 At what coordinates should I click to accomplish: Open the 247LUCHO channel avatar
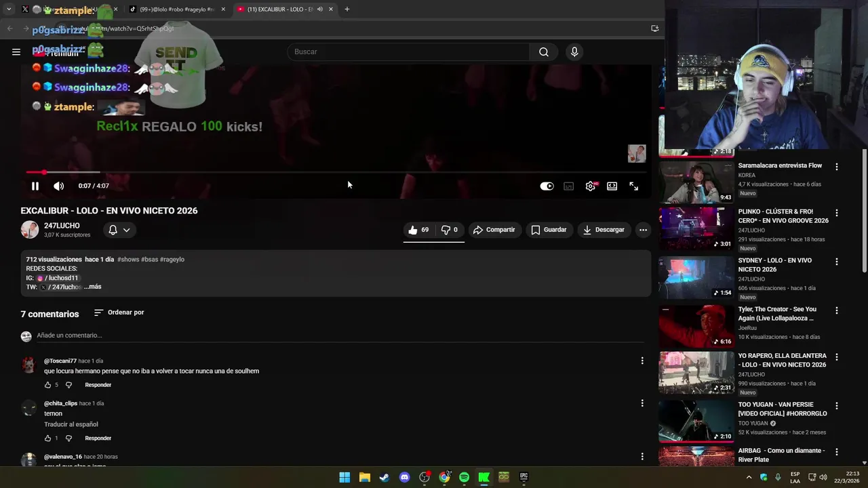click(30, 230)
